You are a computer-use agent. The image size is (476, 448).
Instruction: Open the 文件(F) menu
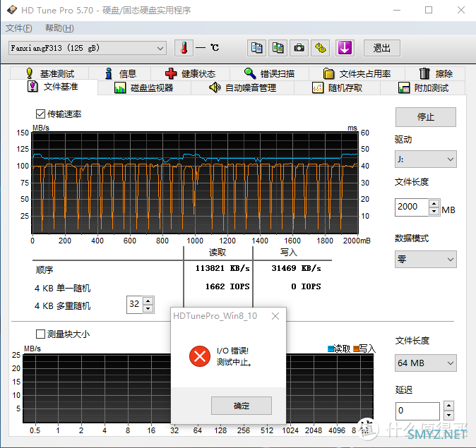pyautogui.click(x=18, y=28)
